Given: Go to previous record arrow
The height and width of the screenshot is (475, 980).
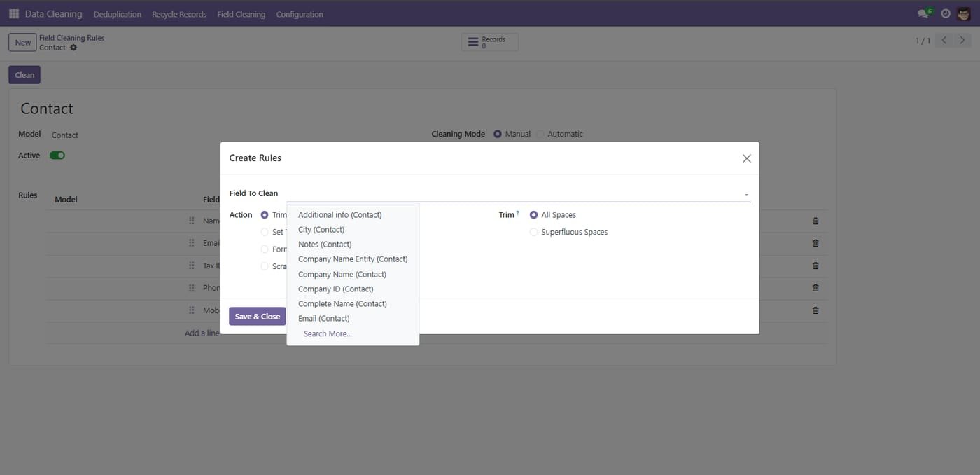Looking at the screenshot, I should tap(944, 41).
